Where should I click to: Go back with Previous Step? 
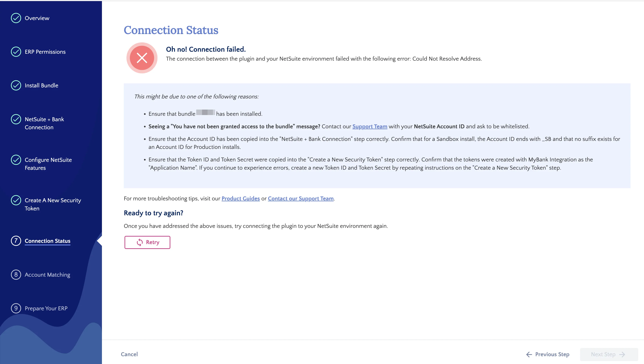[548, 354]
